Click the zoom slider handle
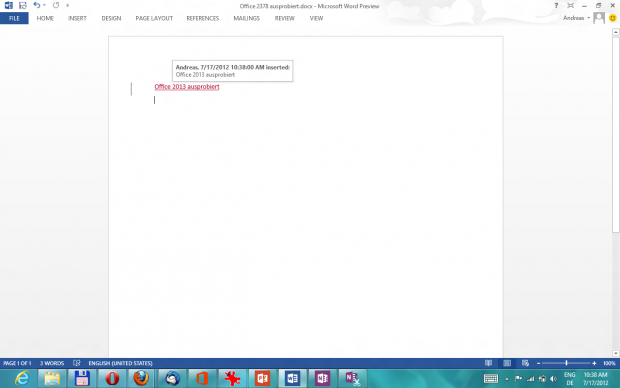 click(566, 363)
